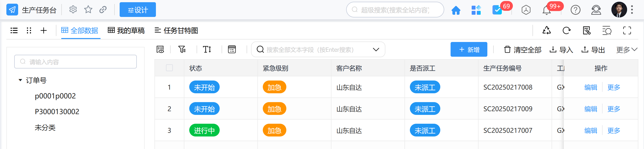This screenshot has width=644, height=149.
Task: Toggle the select-all checkbox in table header
Action: (169, 68)
